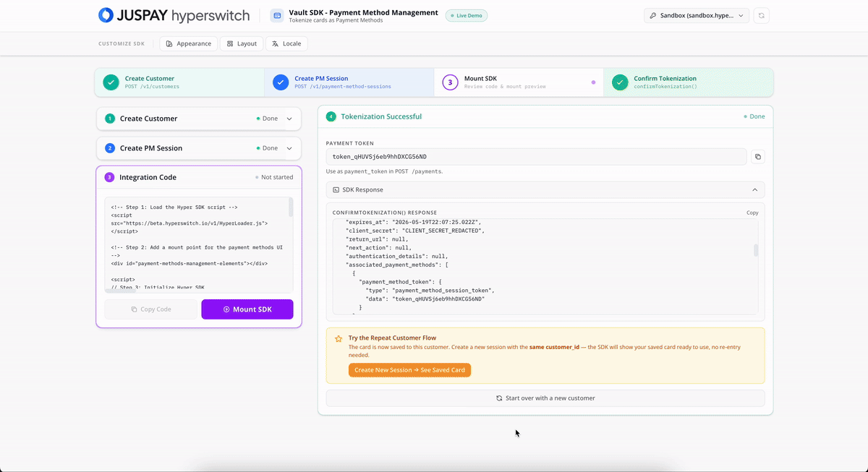Open the Locale customization tab
This screenshot has height=472, width=868.
pos(286,43)
